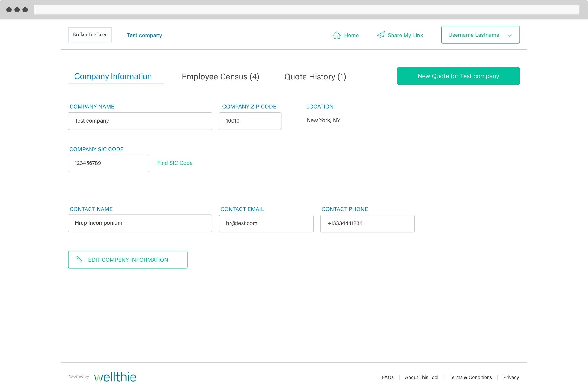Viewport: 588px width, 392px height.
Task: Switch to the Employee Census (4) tab
Action: (x=220, y=76)
